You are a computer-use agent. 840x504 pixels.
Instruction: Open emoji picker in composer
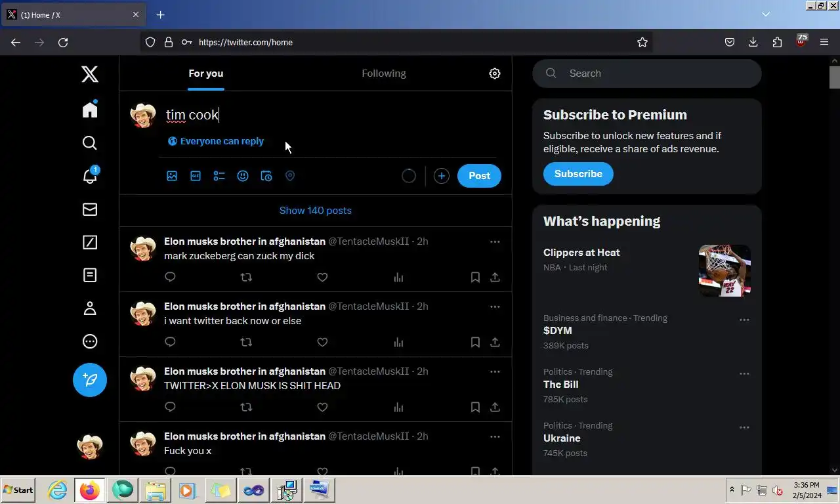click(243, 176)
